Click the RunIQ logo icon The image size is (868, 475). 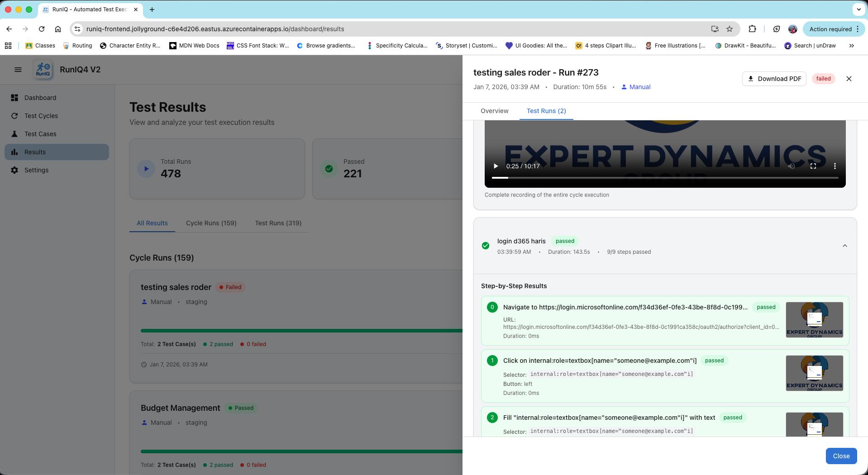click(43, 70)
